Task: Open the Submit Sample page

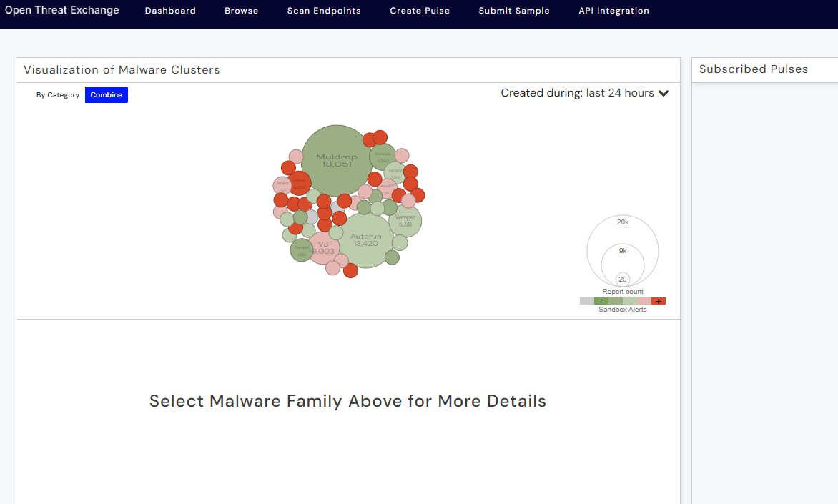Action: point(513,11)
